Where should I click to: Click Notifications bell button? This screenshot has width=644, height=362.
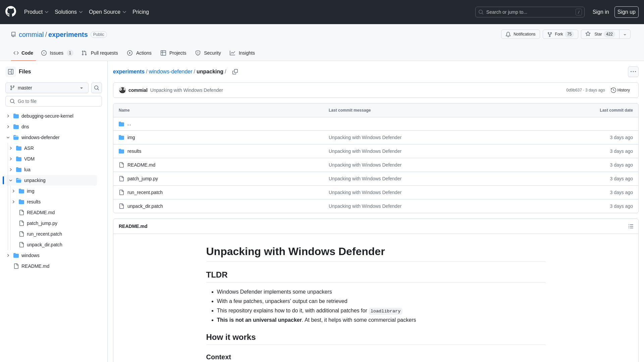coord(520,34)
